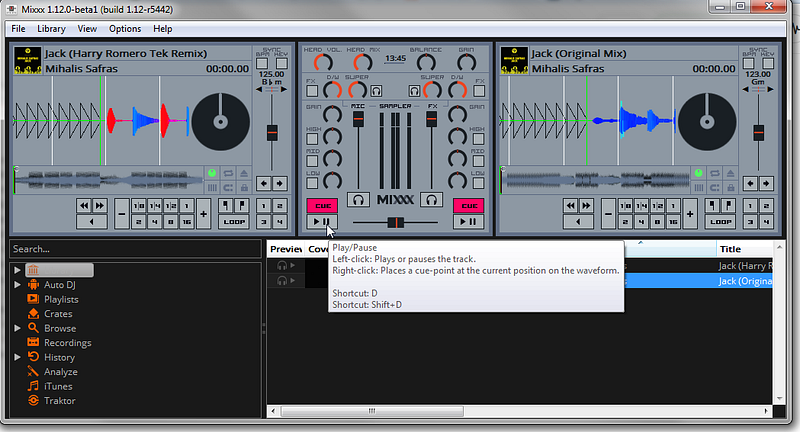Toggle left channel HIGH kill checkbox

tap(312, 139)
